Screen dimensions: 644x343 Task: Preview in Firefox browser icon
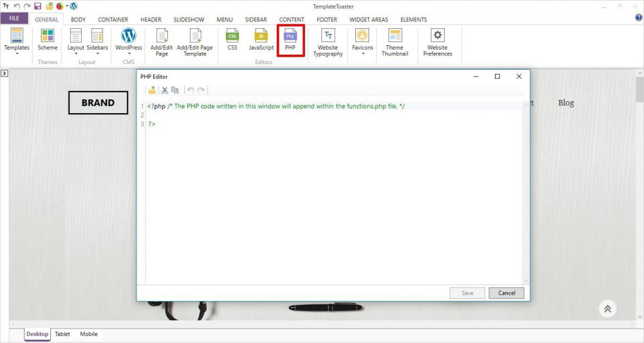click(60, 6)
